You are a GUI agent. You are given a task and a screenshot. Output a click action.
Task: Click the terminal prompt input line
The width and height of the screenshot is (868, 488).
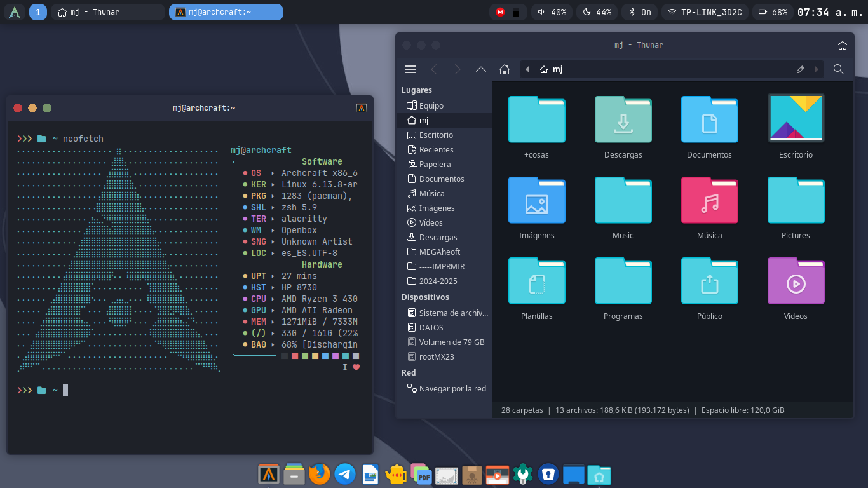pyautogui.click(x=189, y=390)
